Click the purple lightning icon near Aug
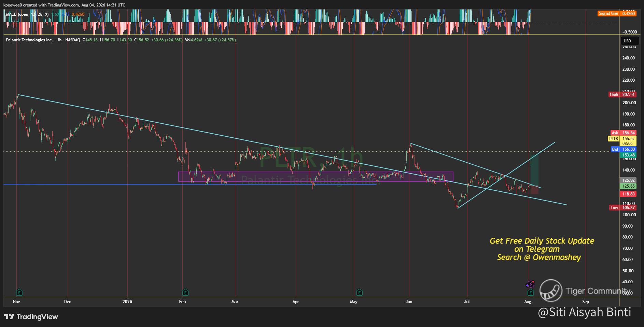The width and height of the screenshot is (644, 327). (530, 284)
